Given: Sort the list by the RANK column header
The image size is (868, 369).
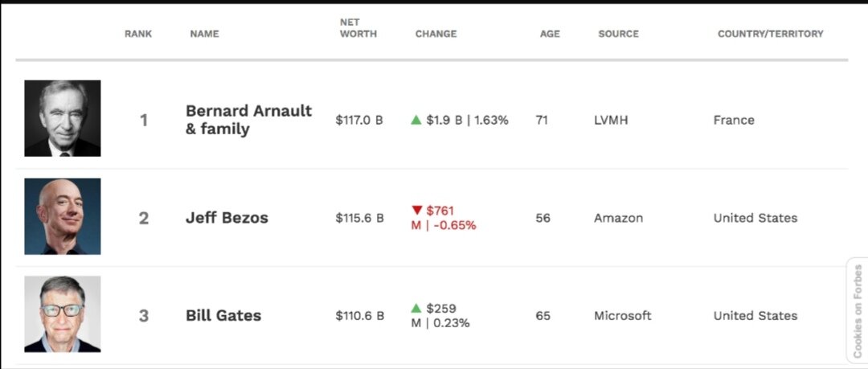Looking at the screenshot, I should click(138, 34).
